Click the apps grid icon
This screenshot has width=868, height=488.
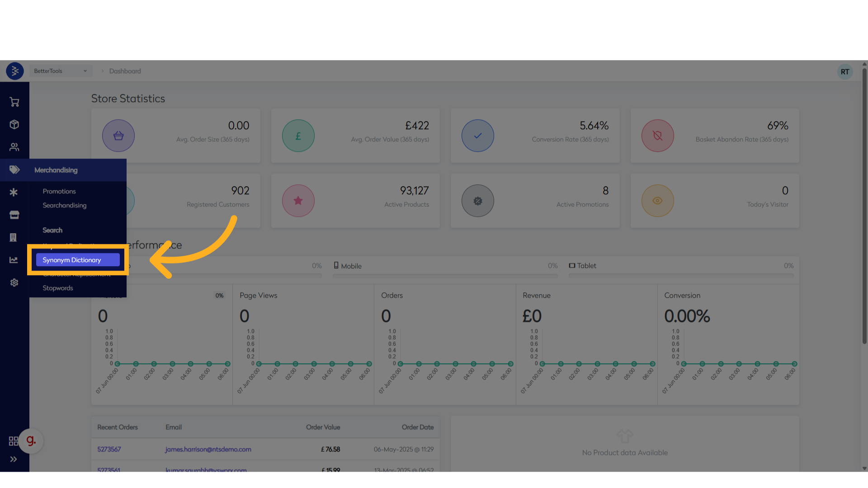pyautogui.click(x=14, y=441)
